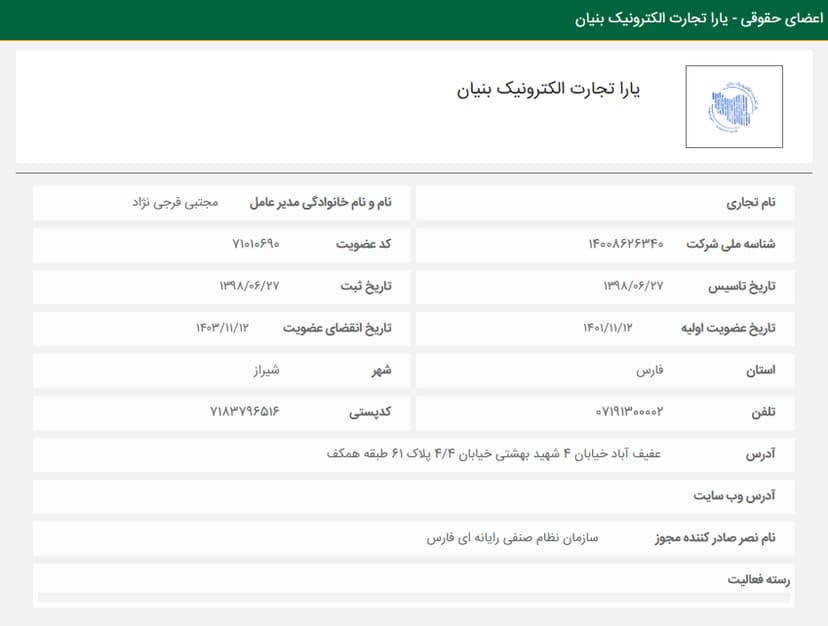828x626 pixels.
Task: Click the label 'نام و نام خانوادگی مدیر عامل'
Action: point(321,202)
